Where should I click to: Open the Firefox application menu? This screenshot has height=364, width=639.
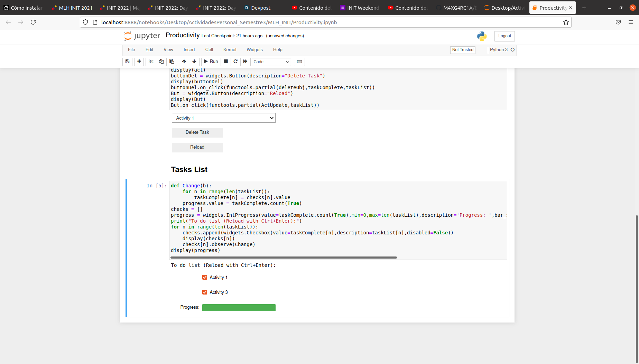(x=631, y=22)
